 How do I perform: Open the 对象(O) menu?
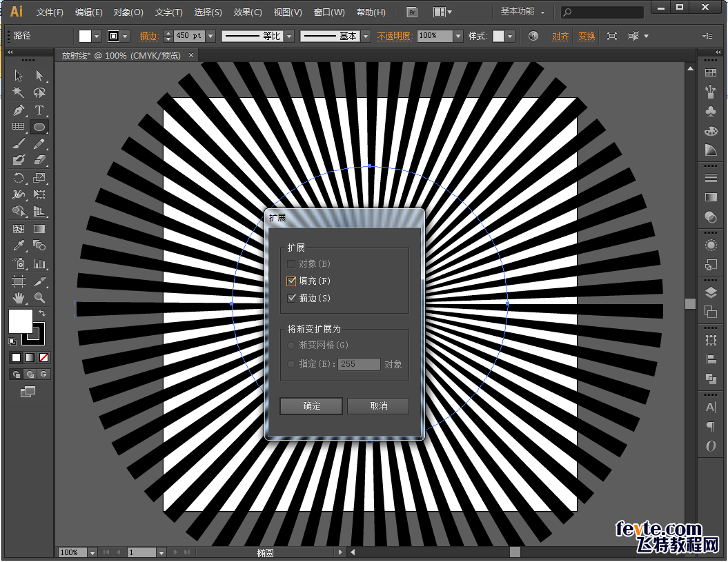tap(128, 12)
